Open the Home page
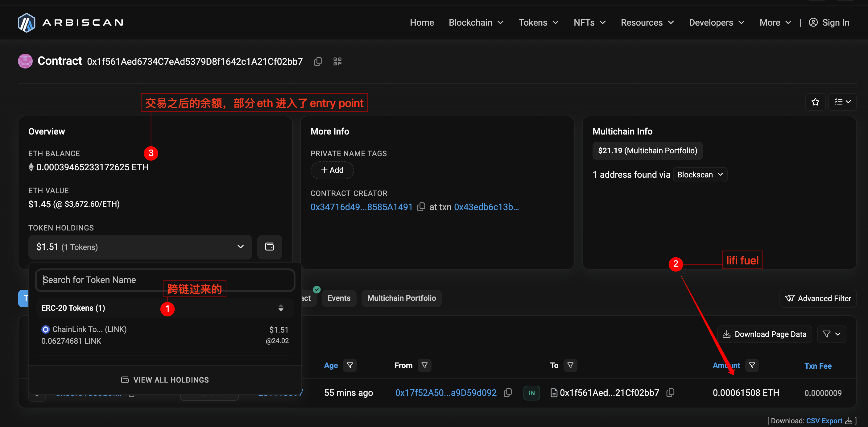The width and height of the screenshot is (868, 427). (x=422, y=23)
